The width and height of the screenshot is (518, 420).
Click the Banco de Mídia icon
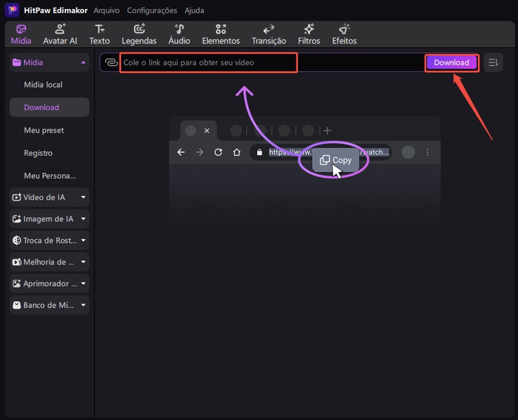tap(17, 305)
